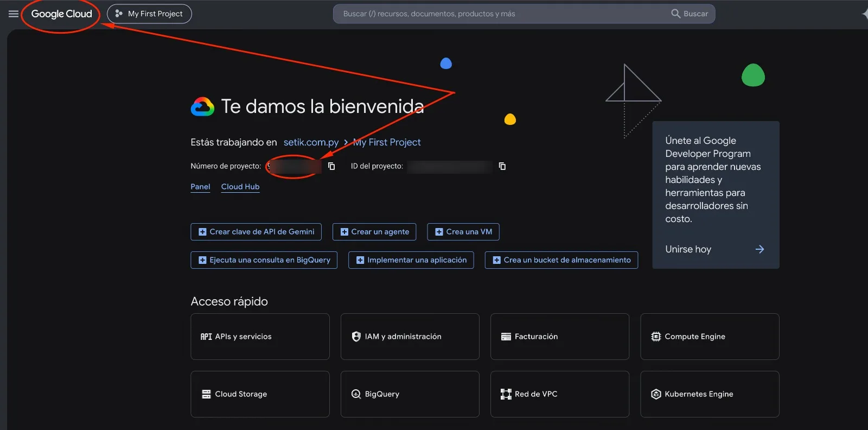Open the Compute Engine card
Viewport: 868px width, 430px height.
[x=710, y=337]
